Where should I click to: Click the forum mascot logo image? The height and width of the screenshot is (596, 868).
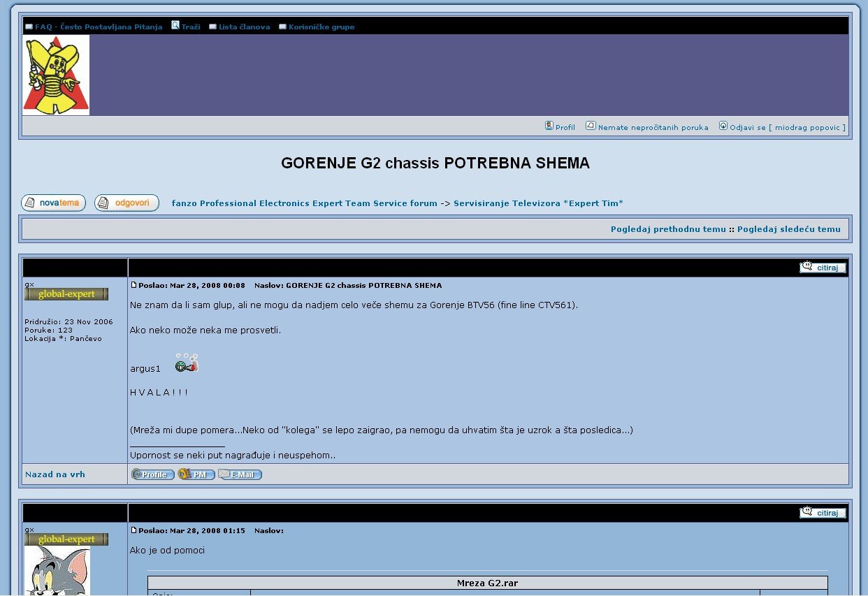(x=56, y=75)
